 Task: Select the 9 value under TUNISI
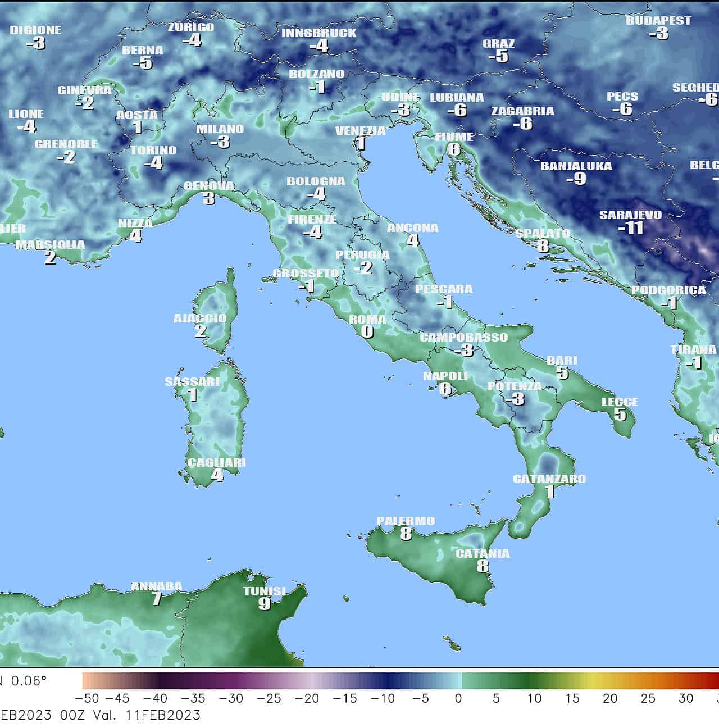265,604
